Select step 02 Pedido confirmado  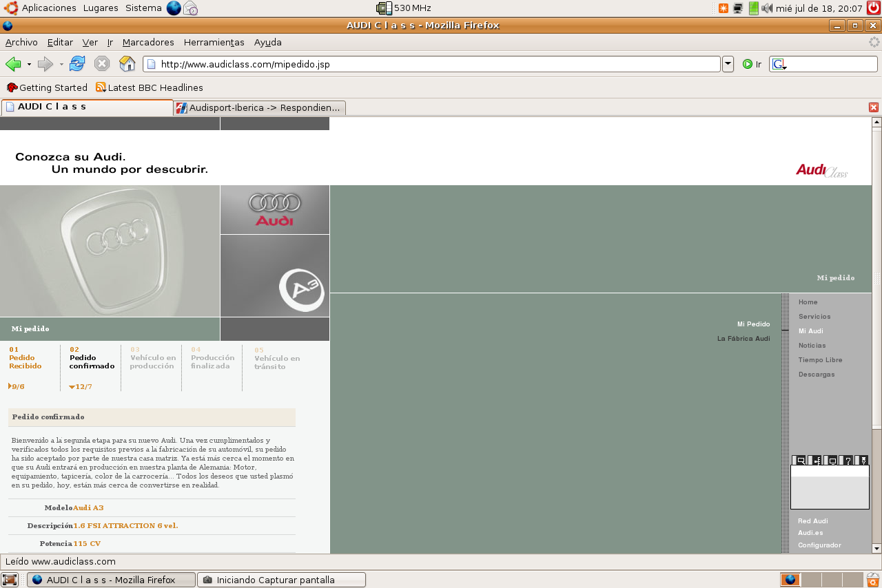[x=92, y=358]
